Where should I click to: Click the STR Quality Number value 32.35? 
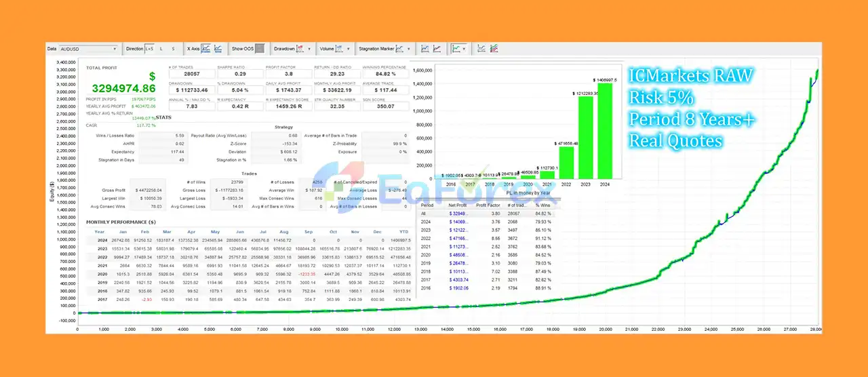pos(336,106)
